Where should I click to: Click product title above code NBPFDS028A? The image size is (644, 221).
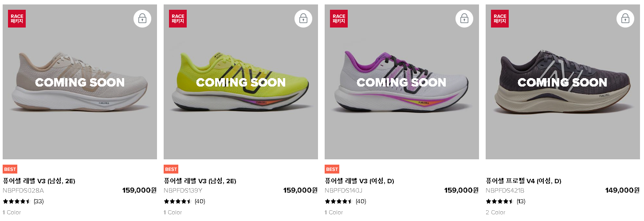[39, 181]
